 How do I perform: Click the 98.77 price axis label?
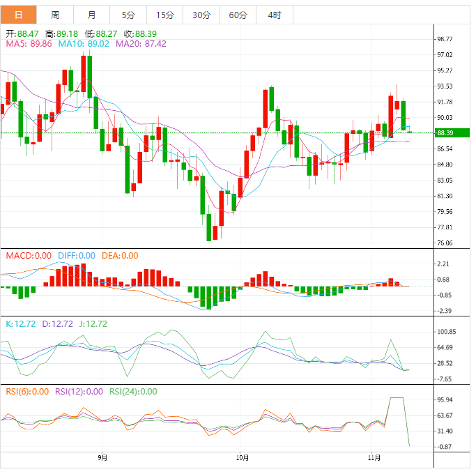(445, 39)
